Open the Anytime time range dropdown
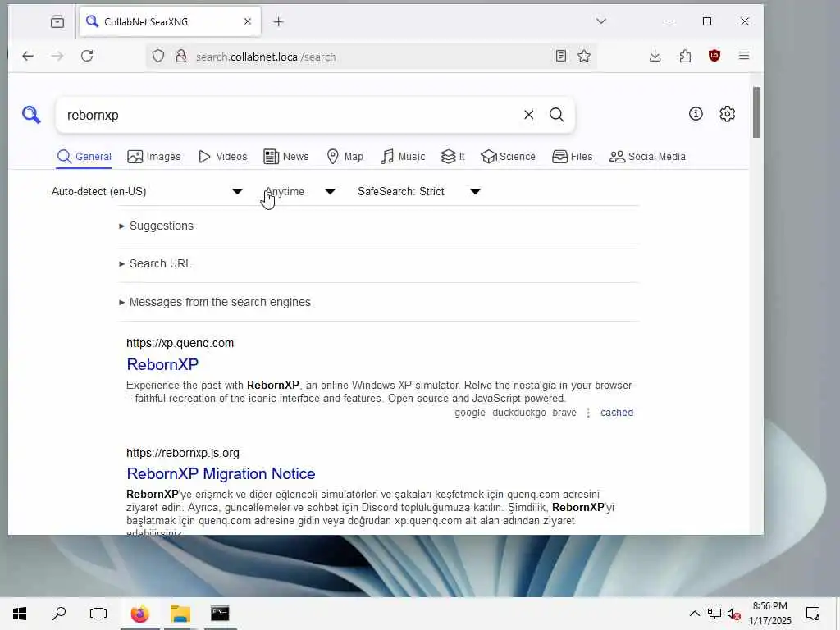Screen dimensions: 840x630 [300, 191]
